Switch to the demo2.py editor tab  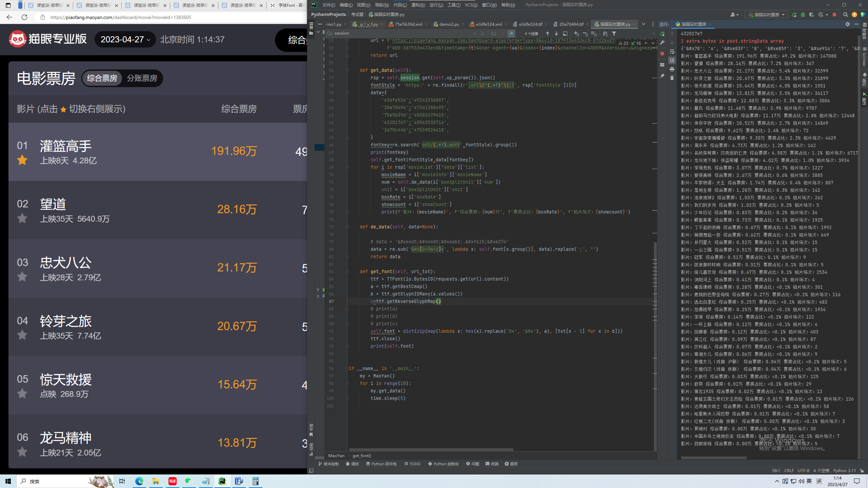coord(449,24)
